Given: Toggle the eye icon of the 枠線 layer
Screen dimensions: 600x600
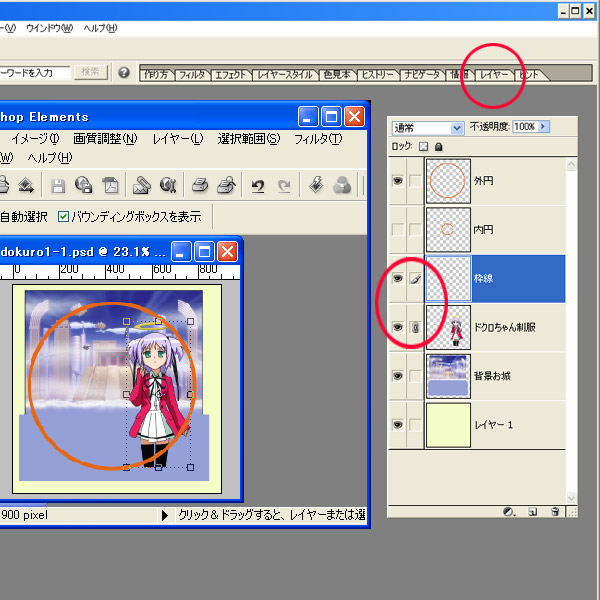Looking at the screenshot, I should point(398,278).
